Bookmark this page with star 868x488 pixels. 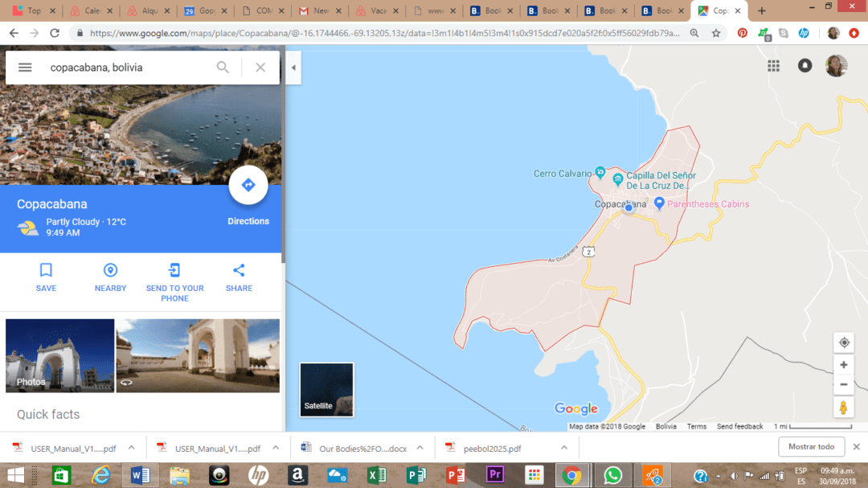716,33
